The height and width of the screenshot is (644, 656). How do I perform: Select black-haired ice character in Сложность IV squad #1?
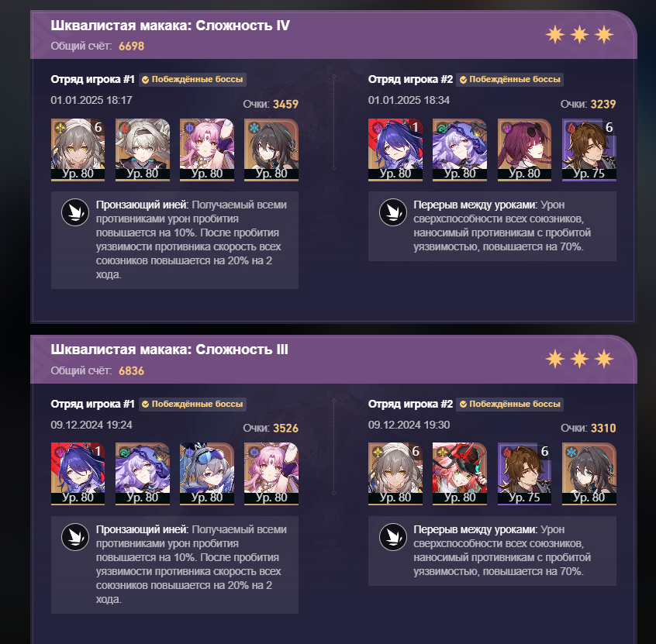coord(271,150)
